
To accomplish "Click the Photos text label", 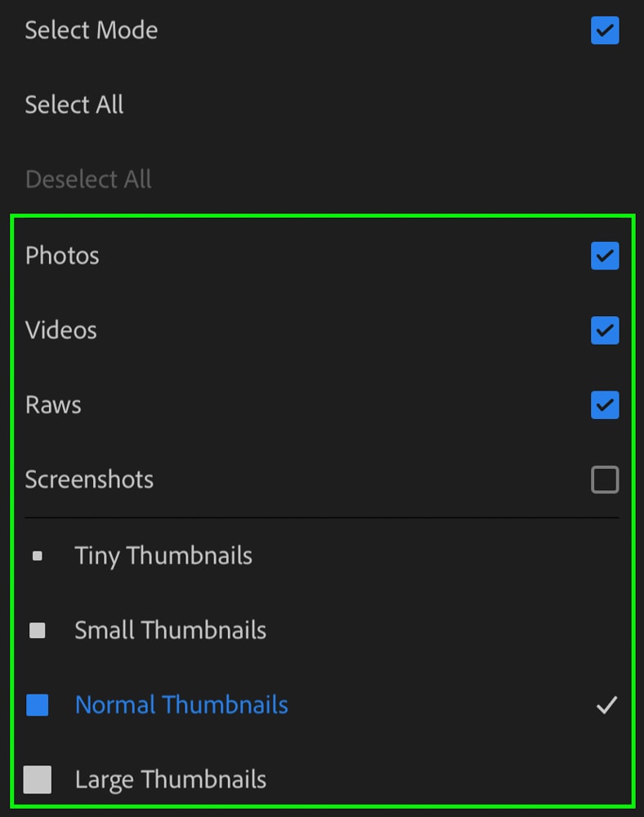I will tap(62, 256).
